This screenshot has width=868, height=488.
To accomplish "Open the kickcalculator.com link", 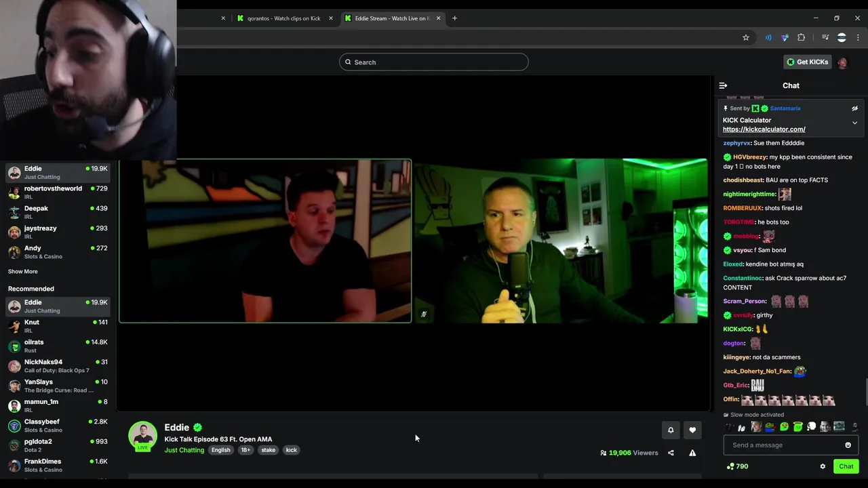I will coord(764,129).
